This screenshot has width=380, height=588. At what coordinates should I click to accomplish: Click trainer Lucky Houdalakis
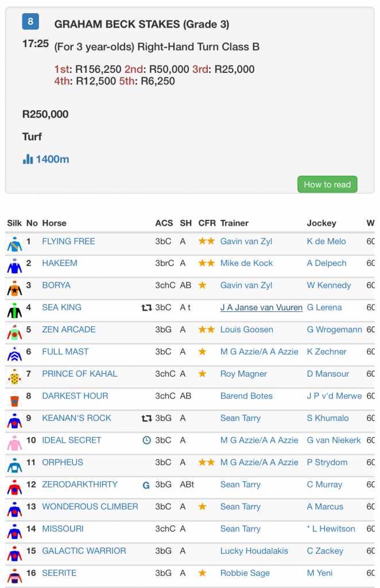[x=254, y=551]
